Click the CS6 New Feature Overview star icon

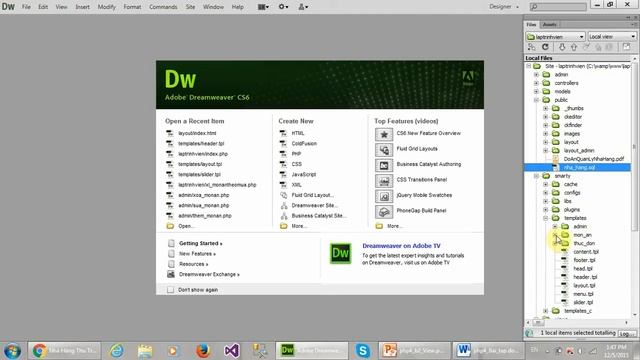pyautogui.click(x=384, y=134)
